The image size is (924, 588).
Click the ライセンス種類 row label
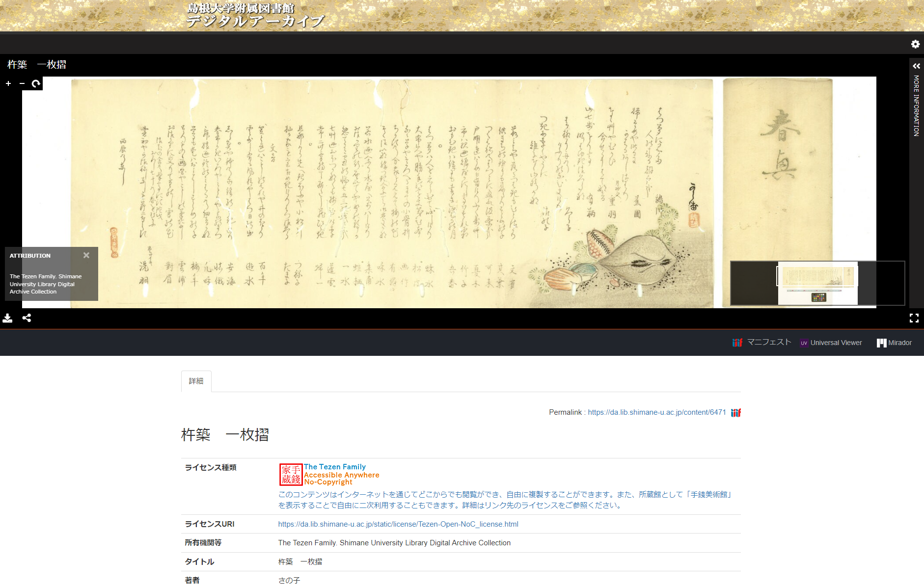click(211, 467)
